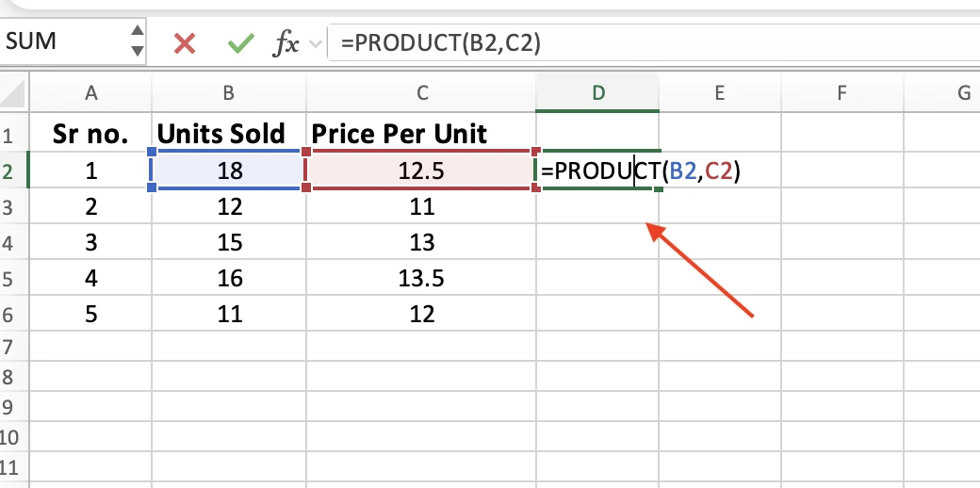
Task: Click cell B3 containing 12
Action: coord(229,206)
